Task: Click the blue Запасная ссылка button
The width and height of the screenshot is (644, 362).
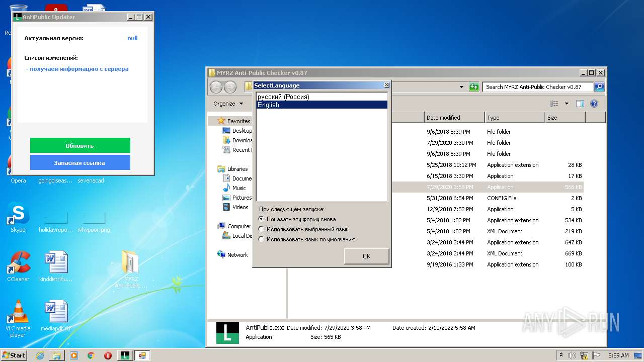Action: 80,162
